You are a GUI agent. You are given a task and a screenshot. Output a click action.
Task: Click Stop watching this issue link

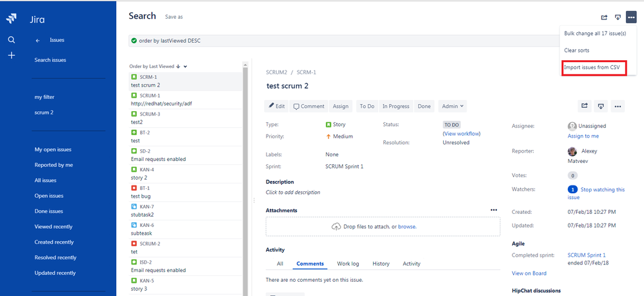click(596, 193)
